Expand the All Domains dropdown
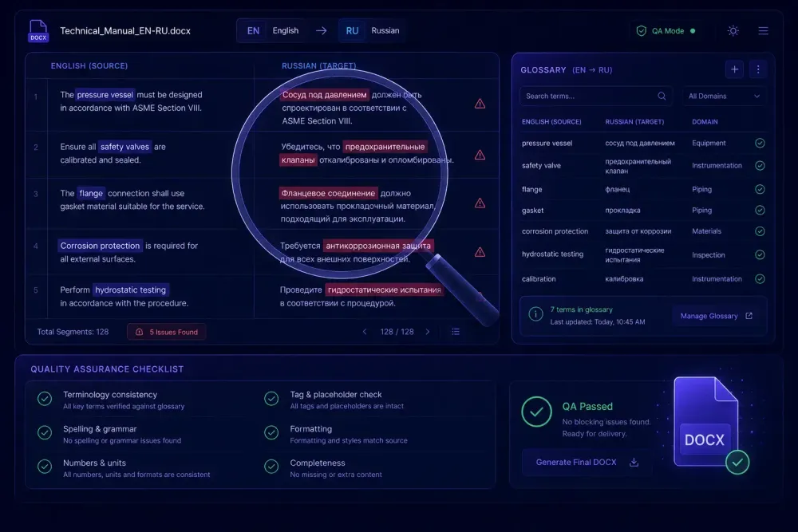 tap(724, 97)
